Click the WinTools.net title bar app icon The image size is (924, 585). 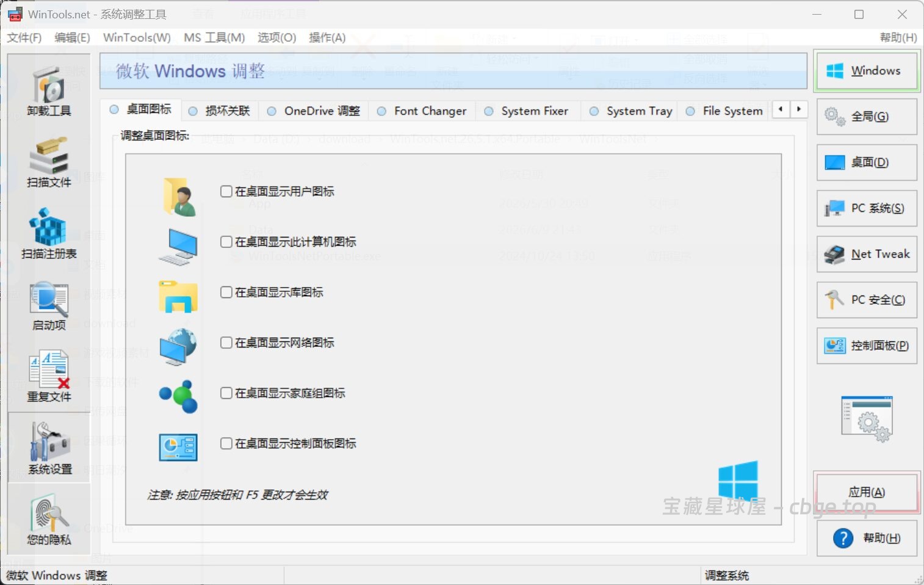(15, 14)
